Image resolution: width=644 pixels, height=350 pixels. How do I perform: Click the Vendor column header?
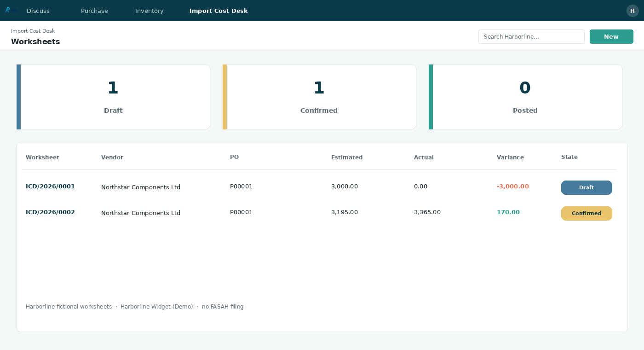tap(112, 157)
